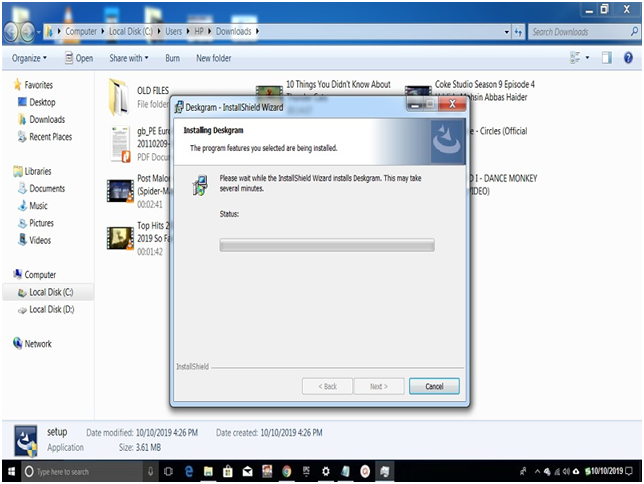Open Google Chrome from the taskbar
Screen dimensions: 644x484
click(287, 472)
